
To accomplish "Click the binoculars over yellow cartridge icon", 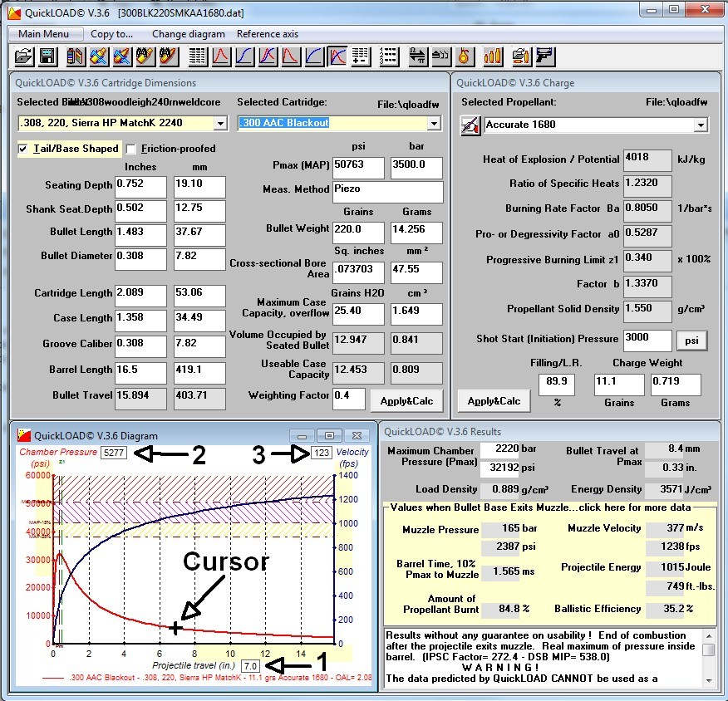I will pos(145,56).
